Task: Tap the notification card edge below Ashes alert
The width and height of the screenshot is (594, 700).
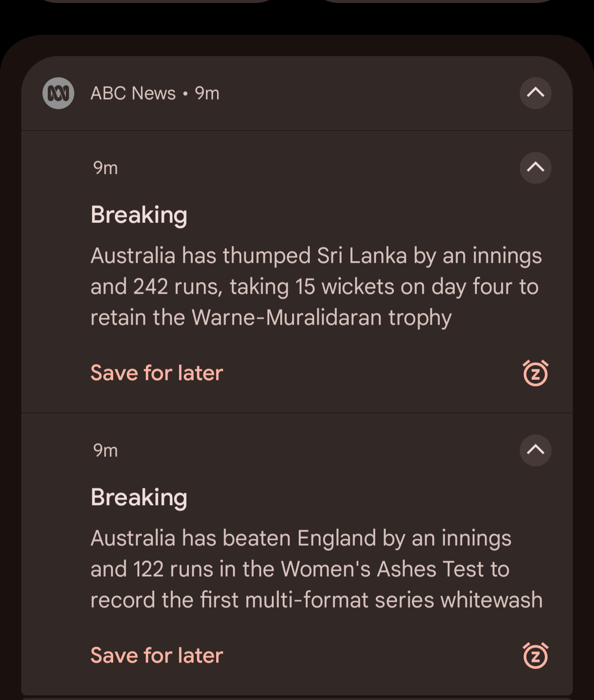Action: [x=297, y=697]
